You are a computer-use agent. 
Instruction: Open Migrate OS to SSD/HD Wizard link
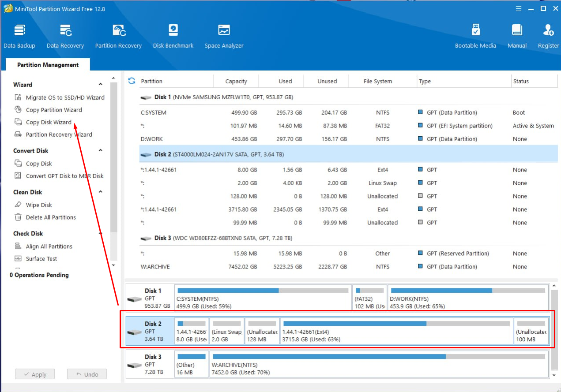(x=65, y=97)
